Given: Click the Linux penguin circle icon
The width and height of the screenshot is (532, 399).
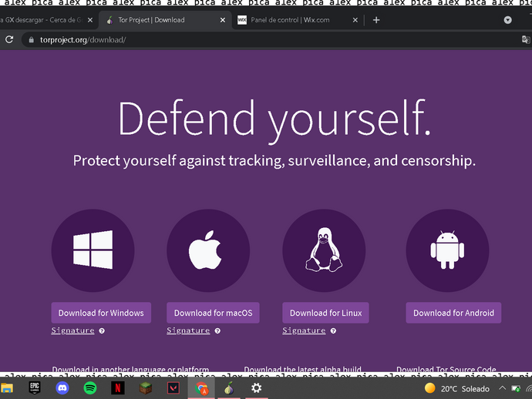Looking at the screenshot, I should click(324, 250).
